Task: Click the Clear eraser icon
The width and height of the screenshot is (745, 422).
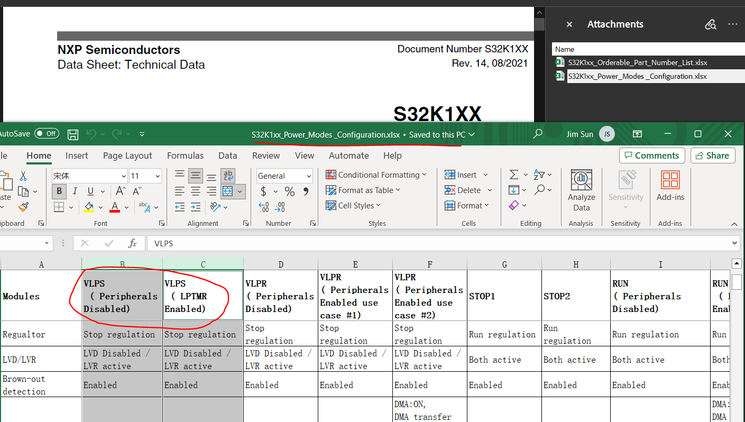Action: click(x=514, y=205)
